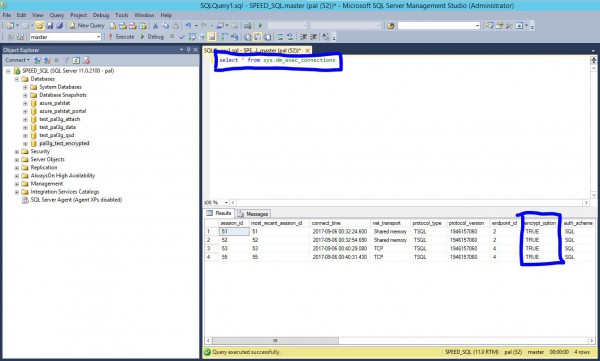This screenshot has width=600, height=361.
Task: Click the results horizontal scrollbar thumb
Action: click(x=275, y=340)
